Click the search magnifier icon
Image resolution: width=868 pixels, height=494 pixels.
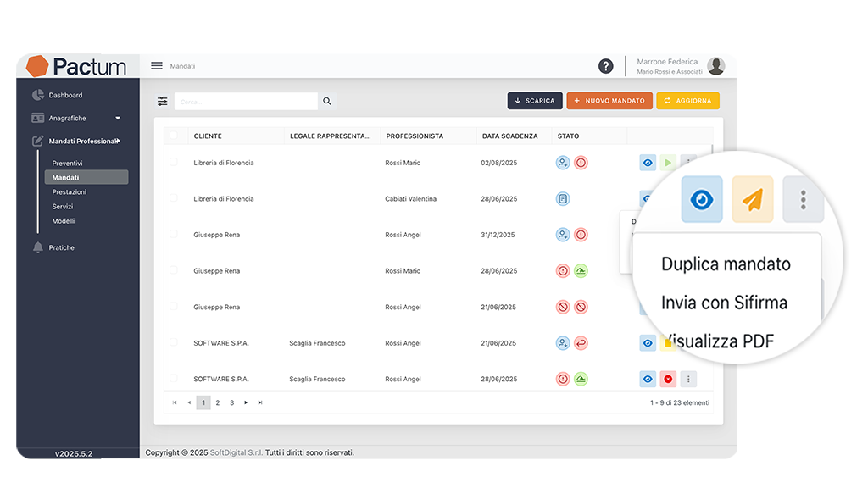tap(327, 101)
